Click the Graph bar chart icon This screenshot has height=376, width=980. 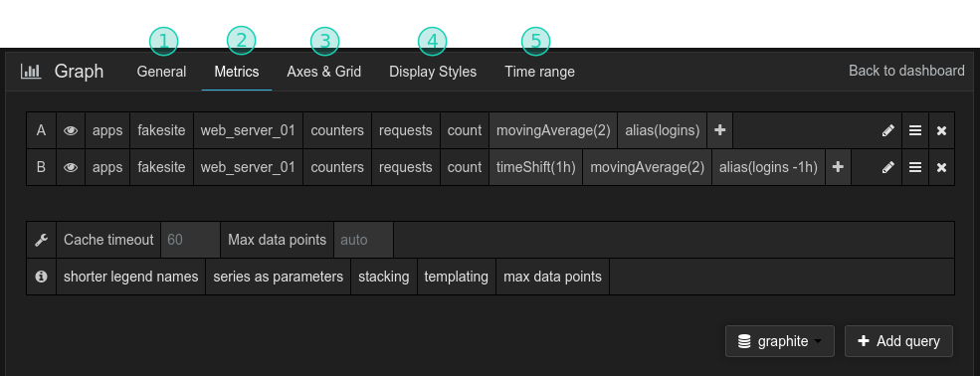[x=31, y=72]
